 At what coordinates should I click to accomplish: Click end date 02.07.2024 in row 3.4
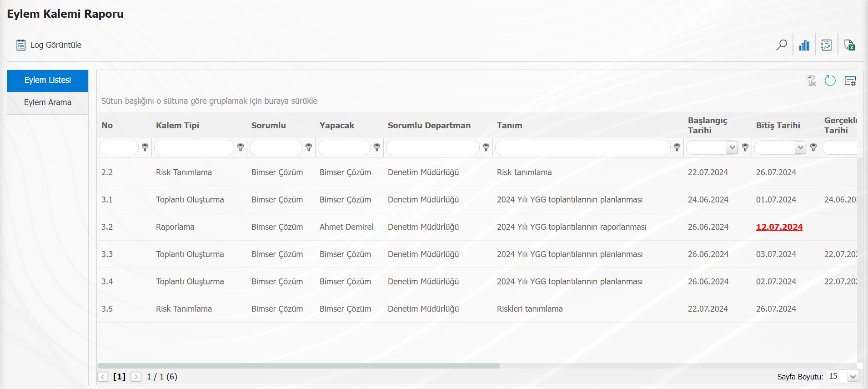click(776, 282)
